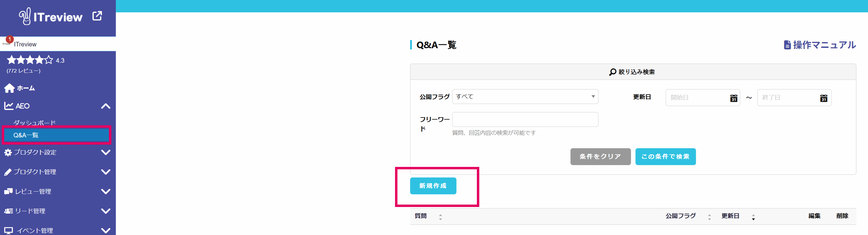Click 条件をクリア button
Screen dimensions: 868x235
coord(601,157)
